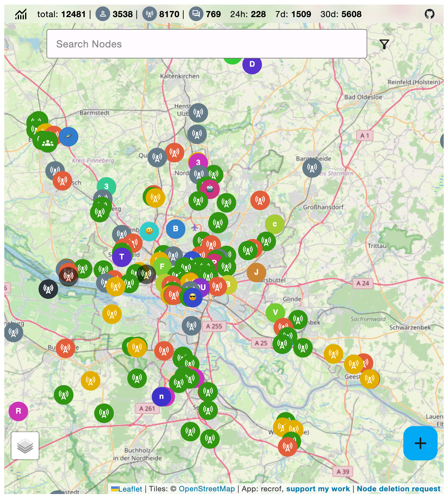Follow the support my work link
Image resolution: width=448 pixels, height=498 pixels.
318,489
